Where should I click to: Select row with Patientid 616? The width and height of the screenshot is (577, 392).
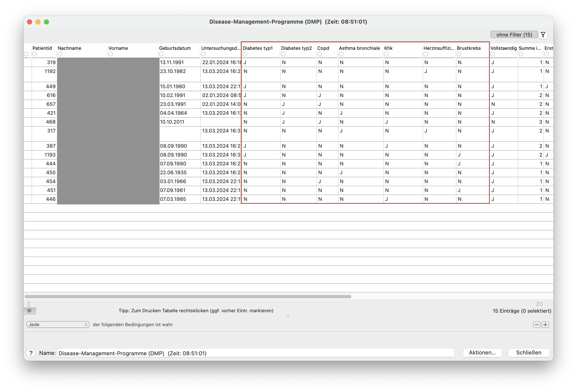click(x=288, y=96)
